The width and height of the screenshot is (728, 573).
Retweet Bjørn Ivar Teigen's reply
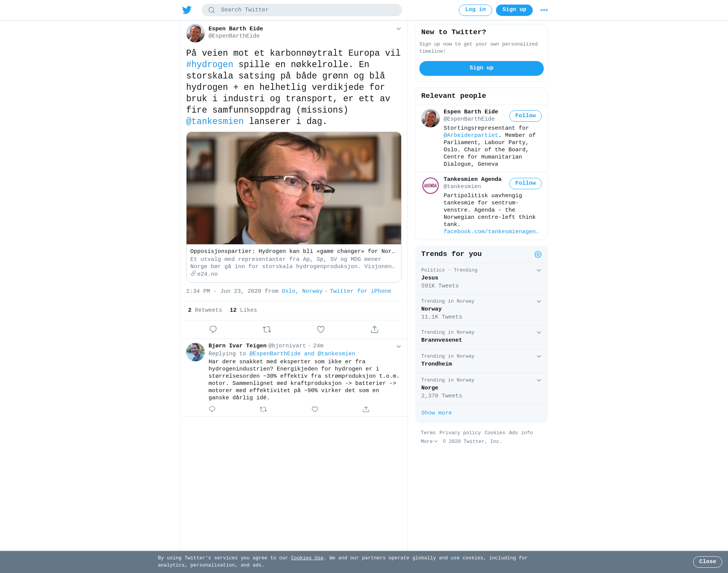(264, 409)
